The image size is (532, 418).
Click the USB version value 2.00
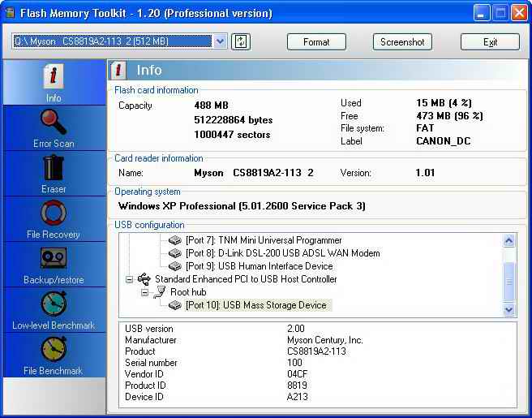coord(296,329)
